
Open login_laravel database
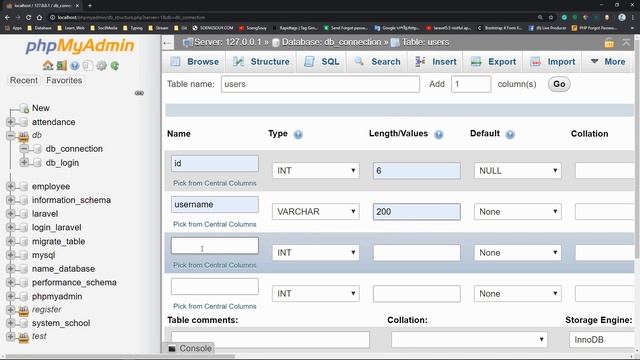(x=56, y=227)
